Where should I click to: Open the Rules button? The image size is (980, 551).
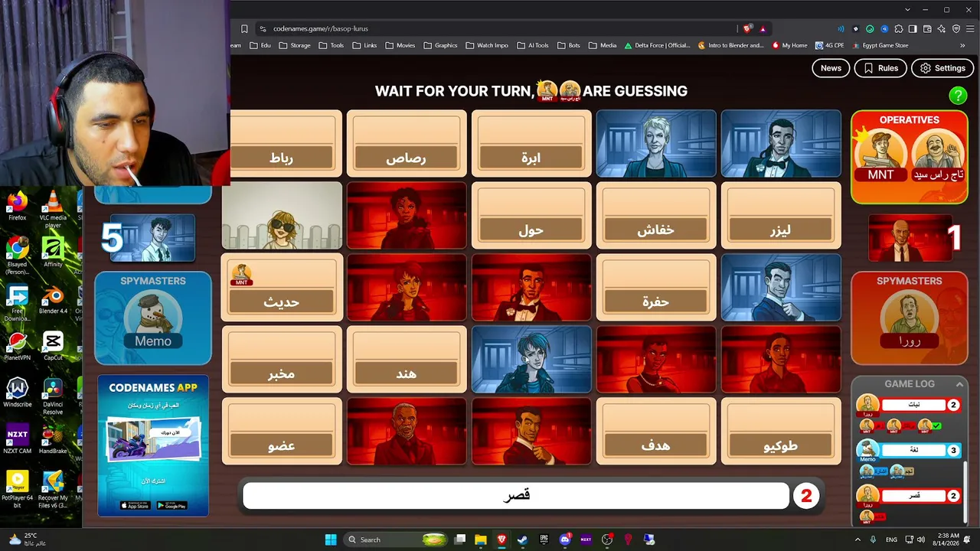point(880,68)
